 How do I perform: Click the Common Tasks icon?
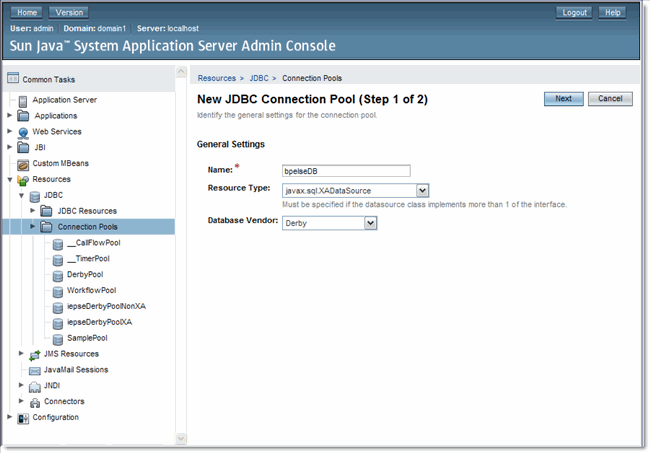click(13, 78)
